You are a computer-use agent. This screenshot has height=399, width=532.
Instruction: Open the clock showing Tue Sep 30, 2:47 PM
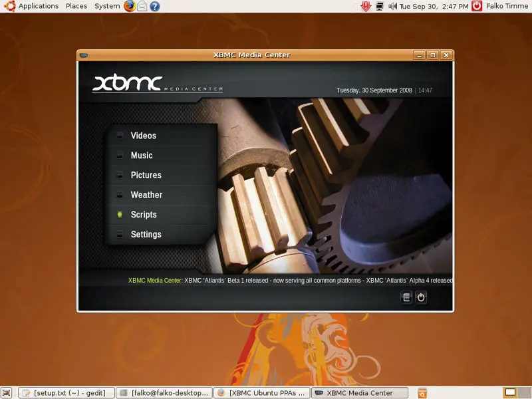[x=434, y=6]
